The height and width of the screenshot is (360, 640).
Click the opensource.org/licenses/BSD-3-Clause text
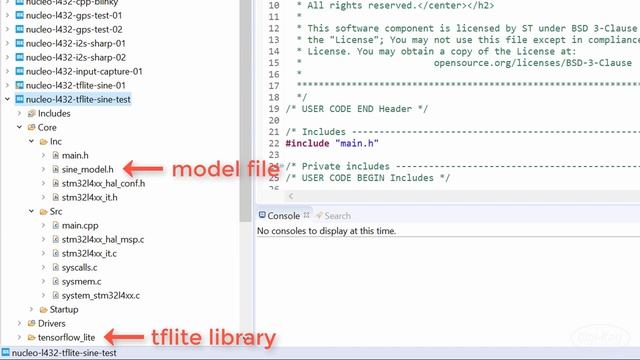point(533,63)
